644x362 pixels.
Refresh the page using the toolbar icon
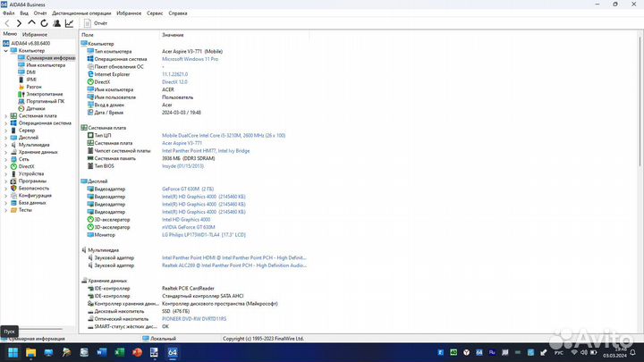click(x=44, y=23)
